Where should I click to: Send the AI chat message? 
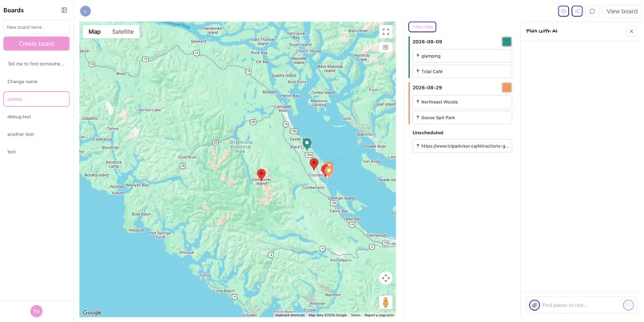click(x=628, y=304)
